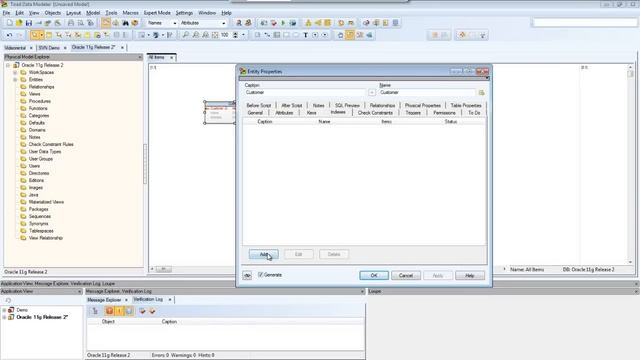Image resolution: width=640 pixels, height=360 pixels.
Task: Select the yellow new entity tool
Action: [49, 35]
